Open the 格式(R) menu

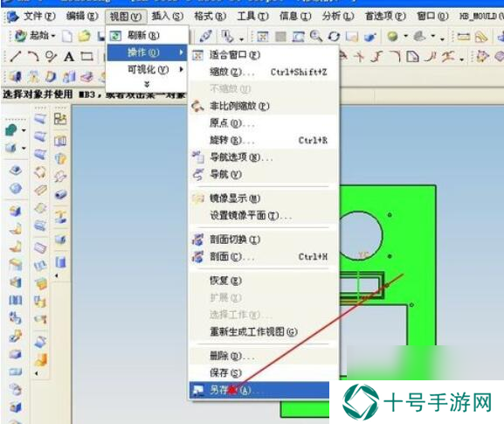click(x=210, y=16)
